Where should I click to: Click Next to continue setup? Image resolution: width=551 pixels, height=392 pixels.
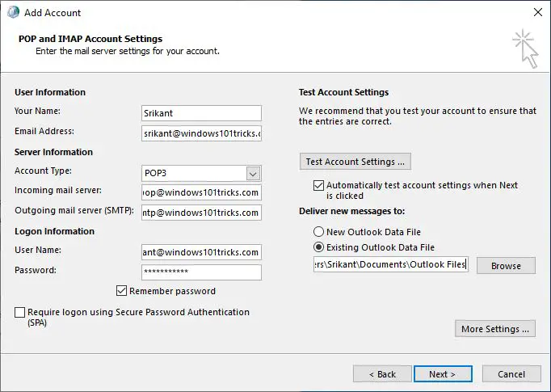pyautogui.click(x=442, y=374)
